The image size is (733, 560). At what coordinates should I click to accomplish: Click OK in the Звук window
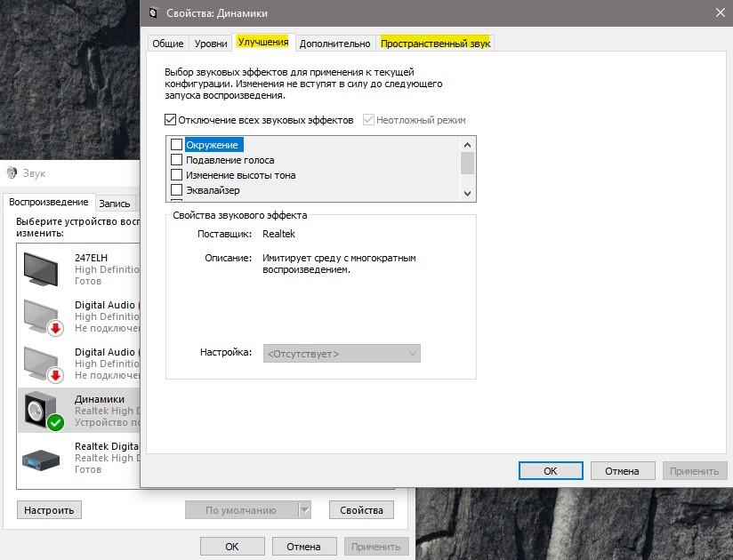click(232, 546)
